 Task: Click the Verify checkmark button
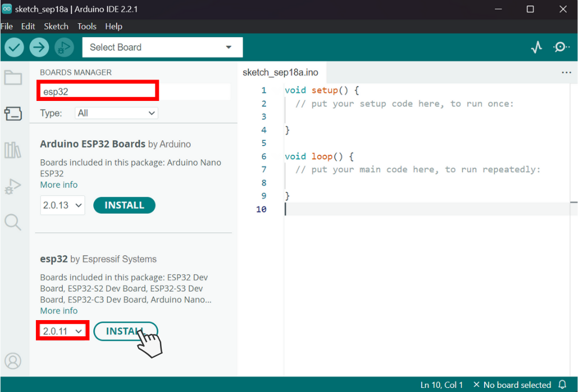[14, 47]
